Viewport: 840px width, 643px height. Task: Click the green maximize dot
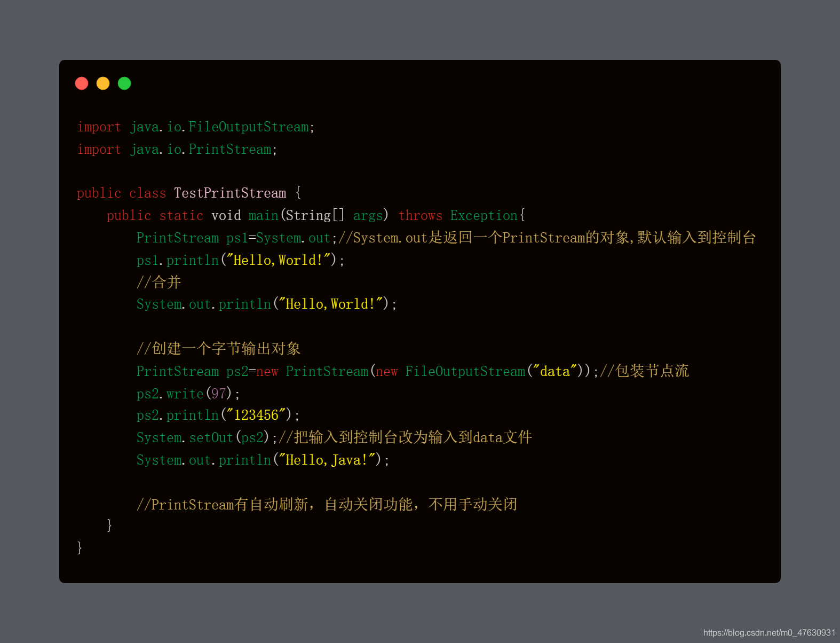(124, 83)
